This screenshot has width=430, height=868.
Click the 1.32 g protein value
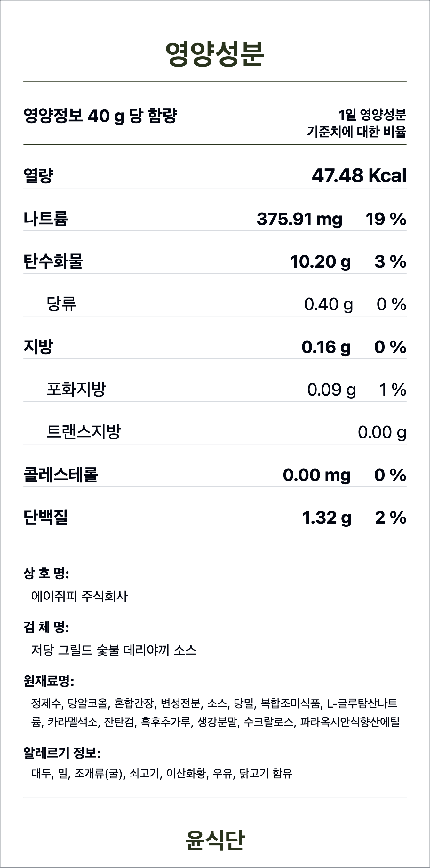[x=326, y=518]
